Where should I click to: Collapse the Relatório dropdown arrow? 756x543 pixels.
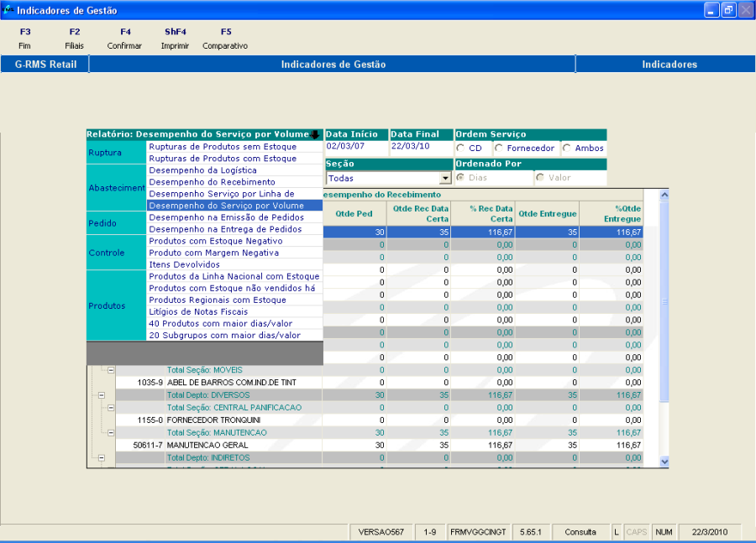(314, 134)
